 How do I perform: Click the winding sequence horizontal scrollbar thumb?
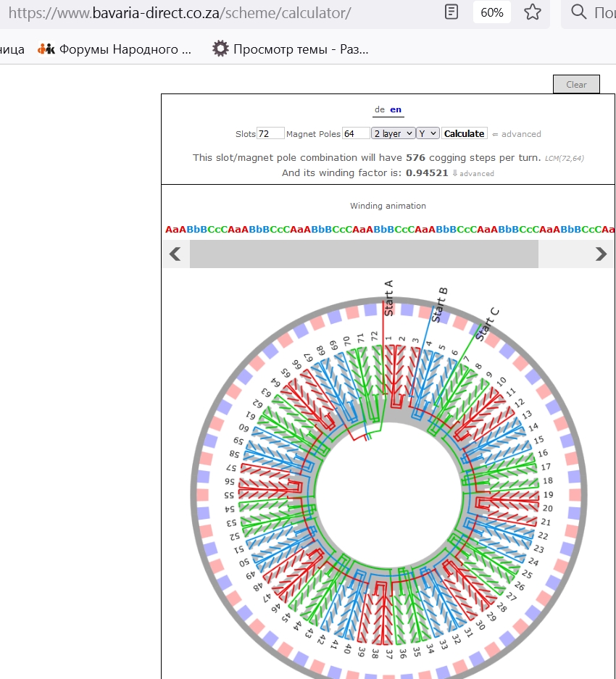coord(364,254)
